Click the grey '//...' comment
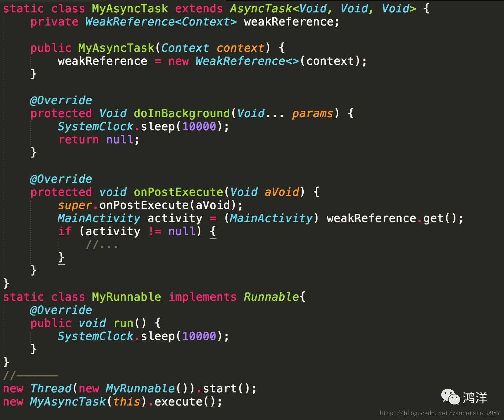 point(102,245)
